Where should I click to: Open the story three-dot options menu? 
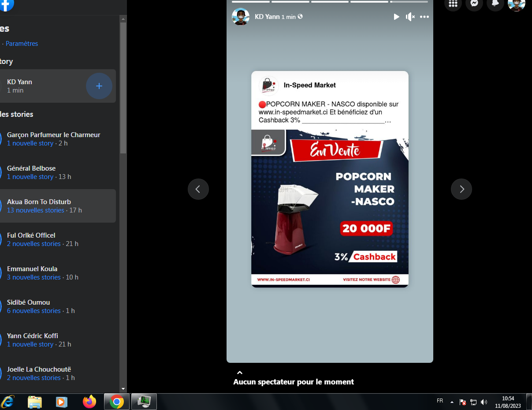coord(424,17)
